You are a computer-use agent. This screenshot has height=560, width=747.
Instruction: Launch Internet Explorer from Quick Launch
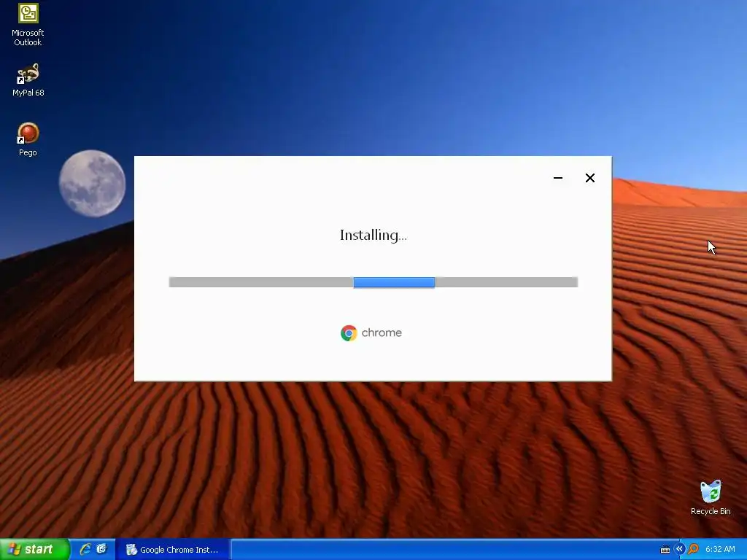85,549
